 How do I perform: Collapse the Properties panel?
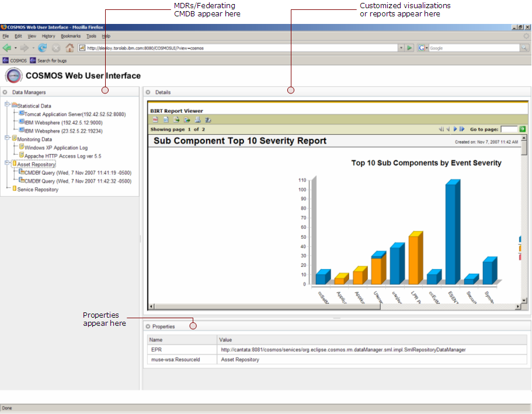(148, 326)
